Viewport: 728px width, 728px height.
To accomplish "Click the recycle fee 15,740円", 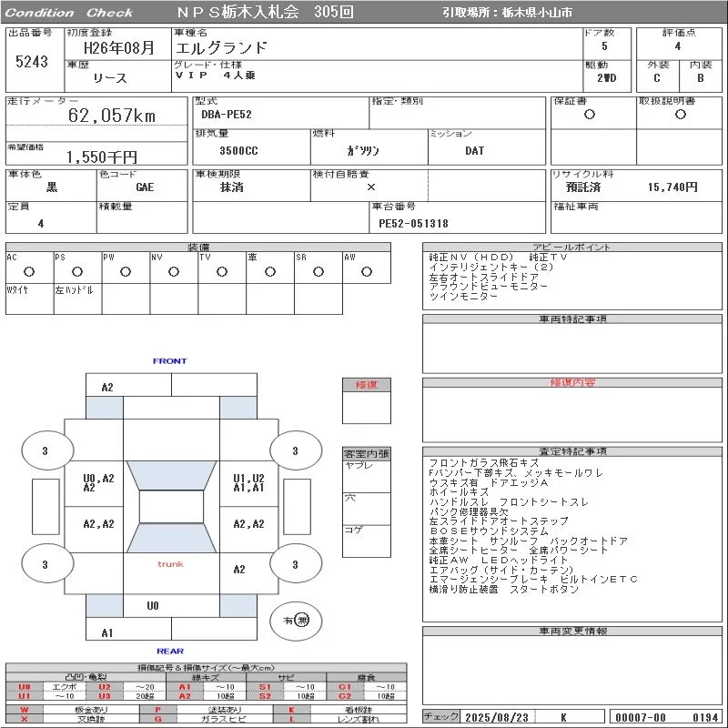I will (672, 187).
